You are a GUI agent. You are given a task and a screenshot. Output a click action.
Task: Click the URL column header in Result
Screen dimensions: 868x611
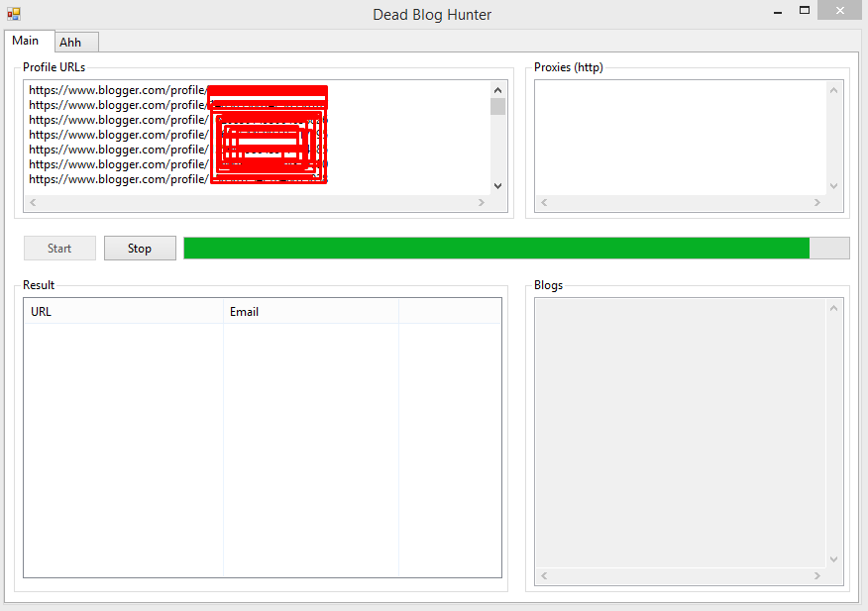click(x=124, y=312)
